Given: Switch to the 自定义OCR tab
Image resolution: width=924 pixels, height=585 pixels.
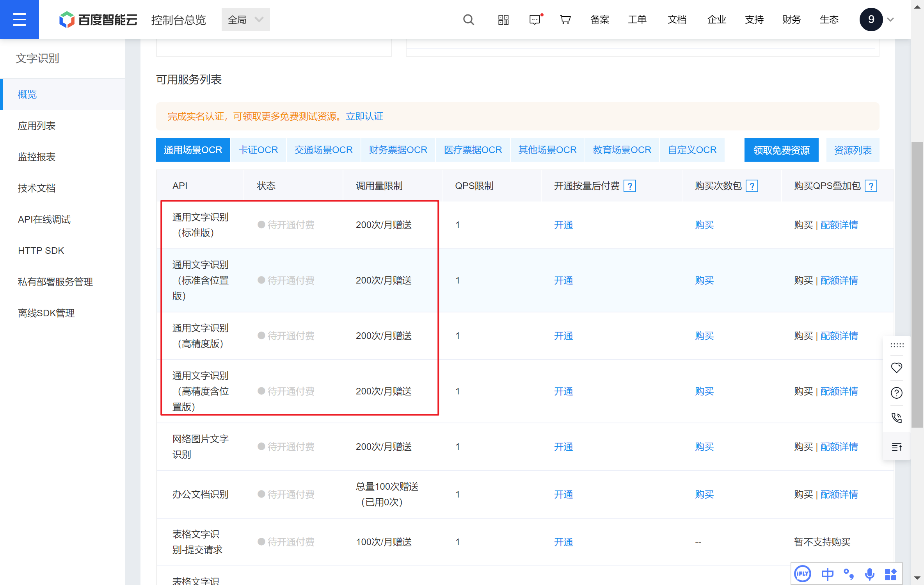Looking at the screenshot, I should [692, 150].
